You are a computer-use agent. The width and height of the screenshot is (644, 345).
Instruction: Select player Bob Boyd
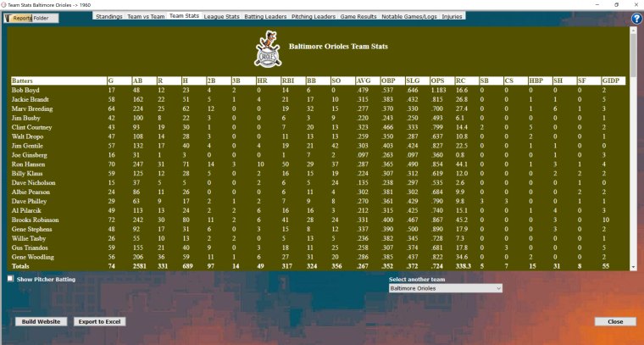click(x=25, y=90)
